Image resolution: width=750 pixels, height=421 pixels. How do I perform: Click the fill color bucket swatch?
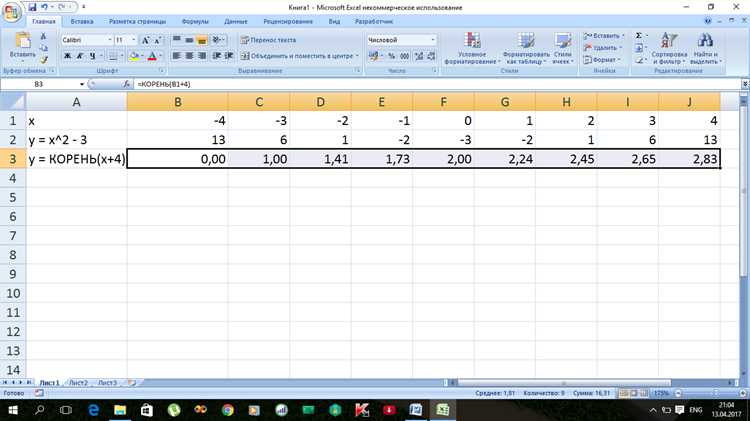pos(134,56)
